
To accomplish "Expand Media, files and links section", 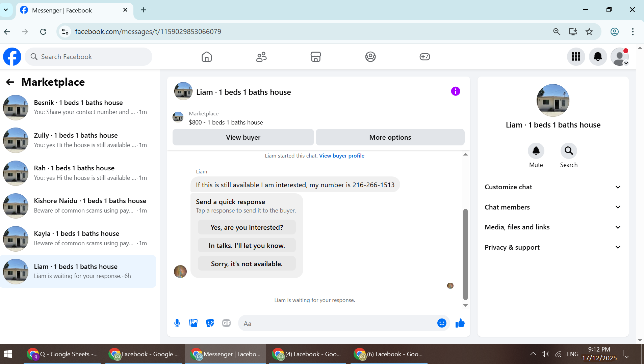I will click(x=553, y=227).
